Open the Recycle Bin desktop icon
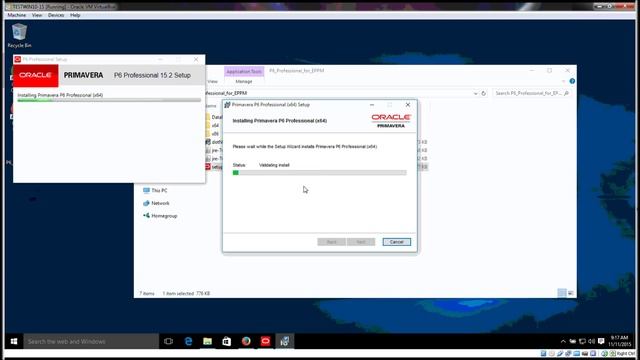 pyautogui.click(x=19, y=36)
